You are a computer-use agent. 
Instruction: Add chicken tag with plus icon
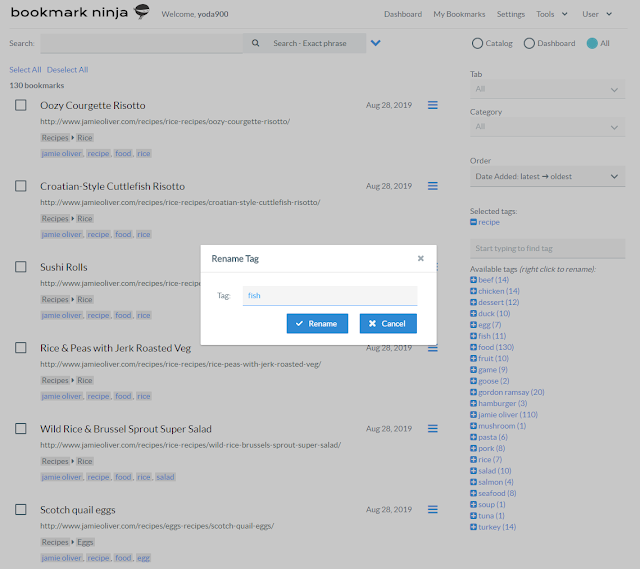point(473,291)
